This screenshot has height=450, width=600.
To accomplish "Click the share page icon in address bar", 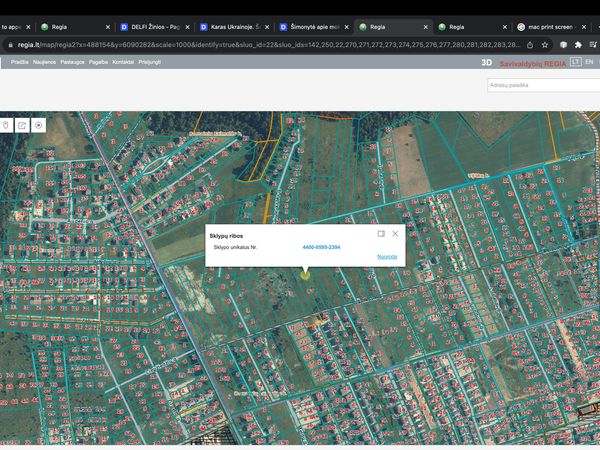I will click(x=530, y=45).
